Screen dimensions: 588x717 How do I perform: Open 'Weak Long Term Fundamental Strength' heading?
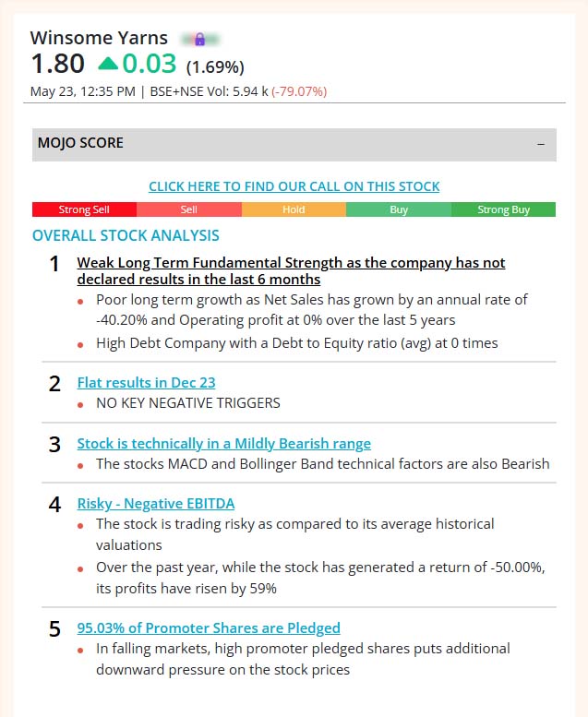pos(291,270)
